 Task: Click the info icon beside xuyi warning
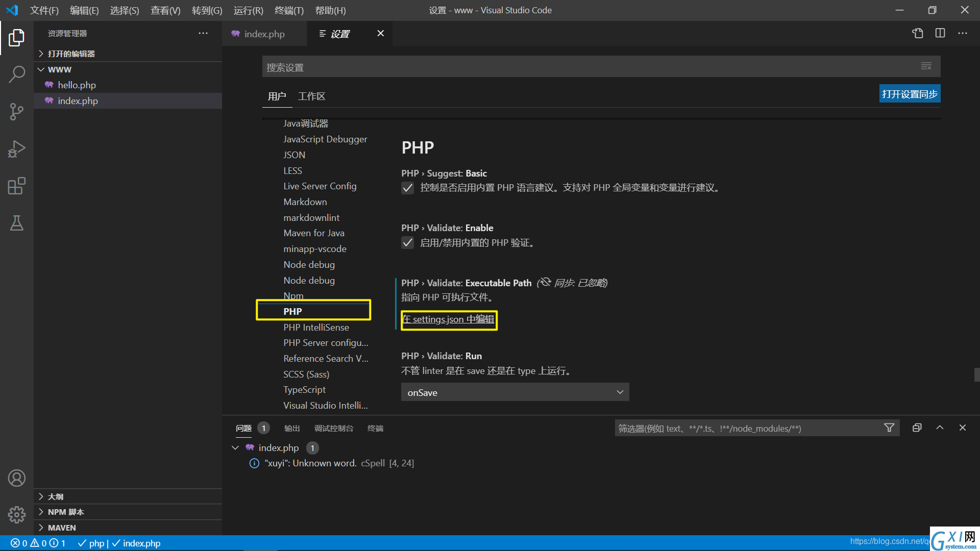click(254, 463)
